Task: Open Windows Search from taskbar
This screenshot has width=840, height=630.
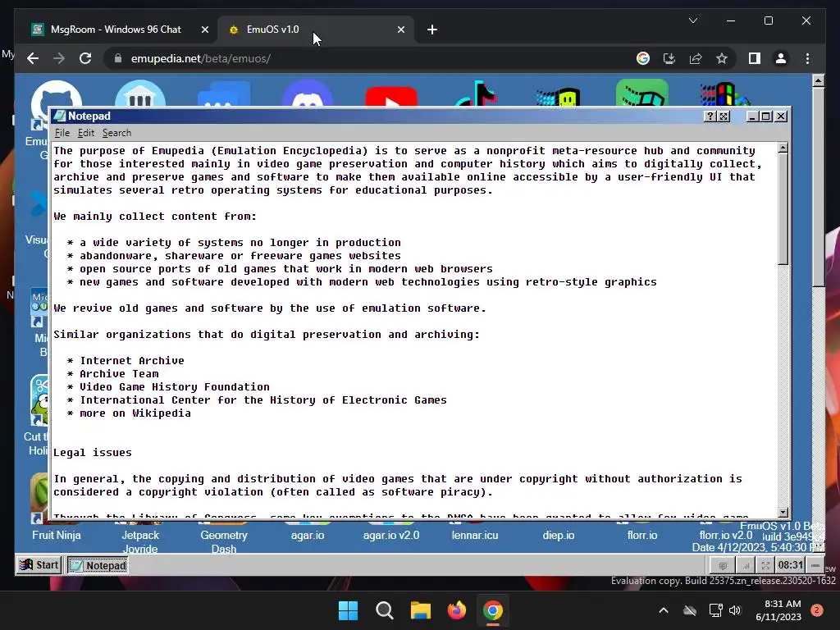Action: 384,610
